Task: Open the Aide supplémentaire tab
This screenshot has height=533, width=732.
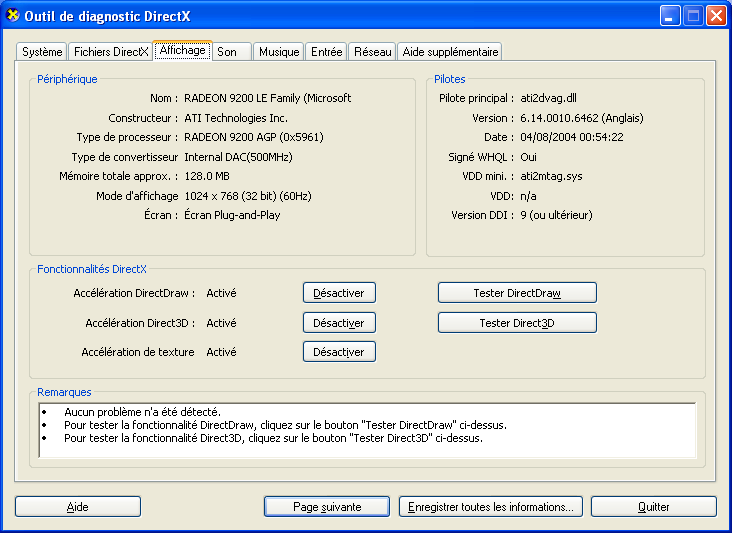Action: 449,52
